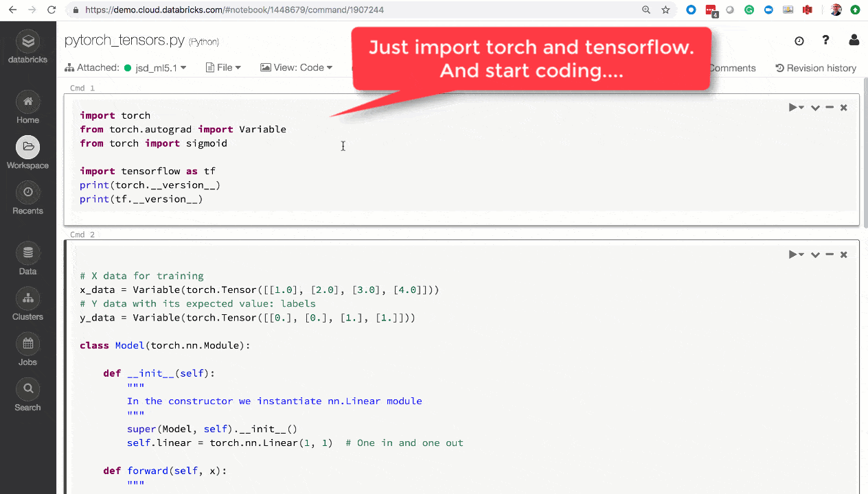Click the green update arrow icon
This screenshot has height=494, width=868.
[x=855, y=10]
